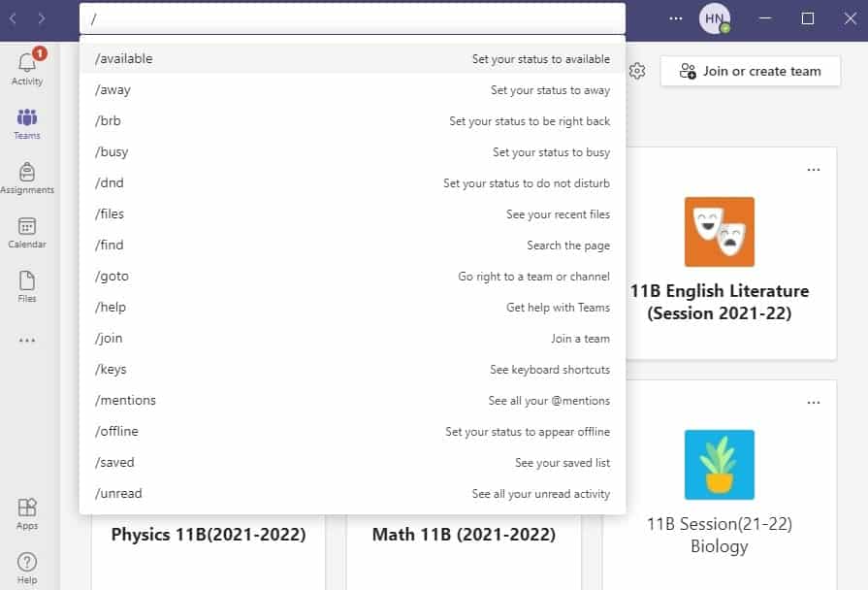Select the /mentions command
The height and width of the screenshot is (590, 868).
pyautogui.click(x=353, y=400)
